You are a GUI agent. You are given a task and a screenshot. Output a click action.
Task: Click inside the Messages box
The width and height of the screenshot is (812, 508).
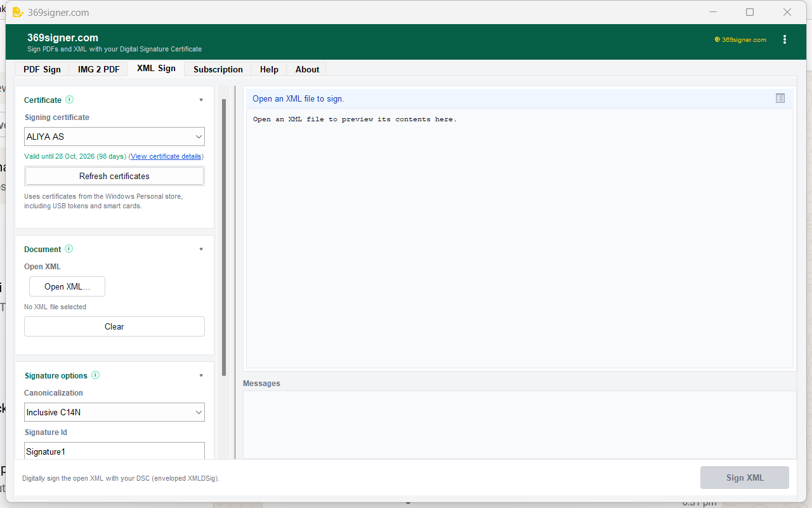pos(520,425)
